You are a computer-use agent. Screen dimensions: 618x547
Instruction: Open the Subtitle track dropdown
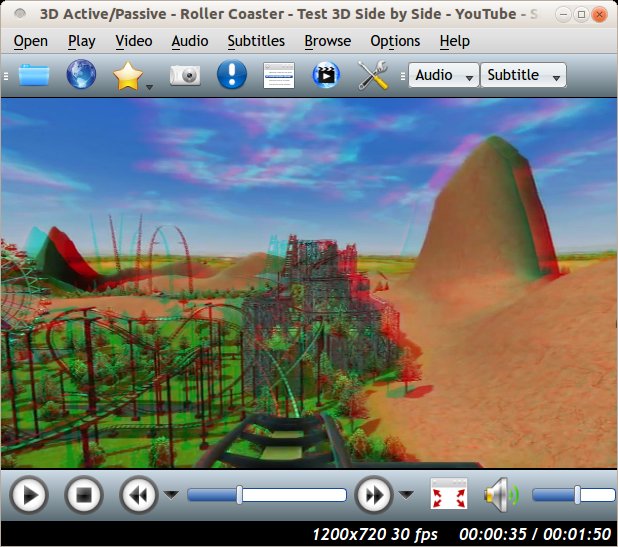(523, 75)
